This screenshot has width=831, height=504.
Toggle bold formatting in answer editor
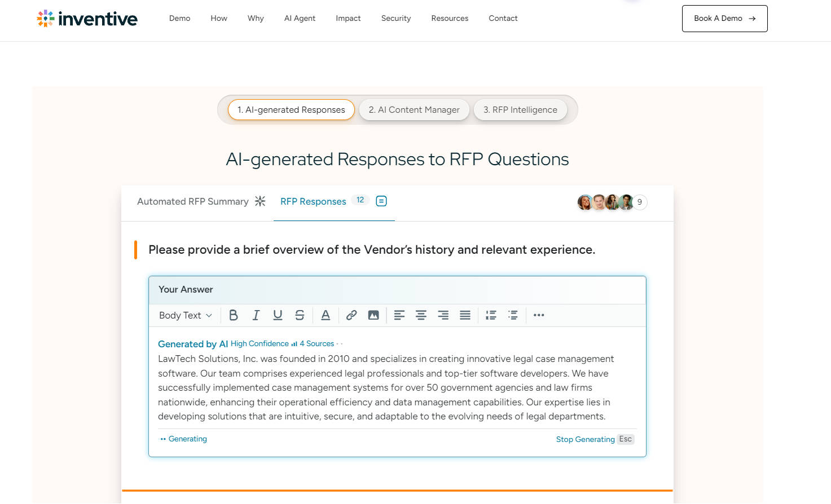pos(234,315)
